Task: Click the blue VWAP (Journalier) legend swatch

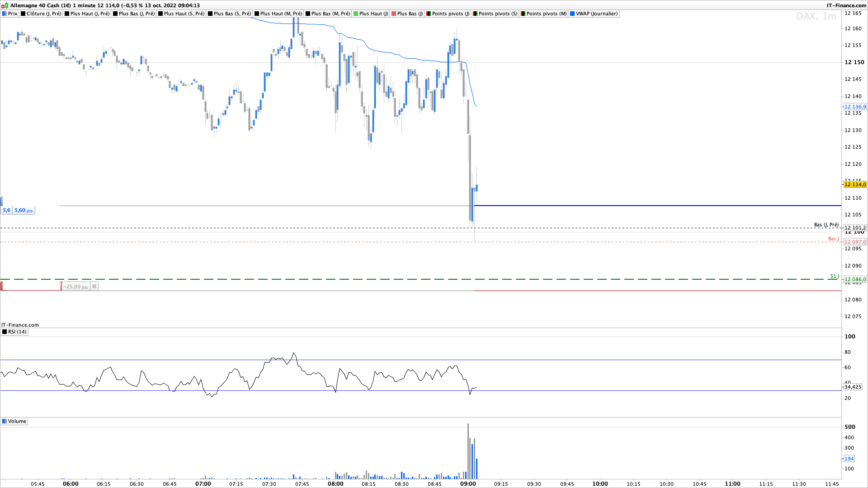Action: (572, 14)
